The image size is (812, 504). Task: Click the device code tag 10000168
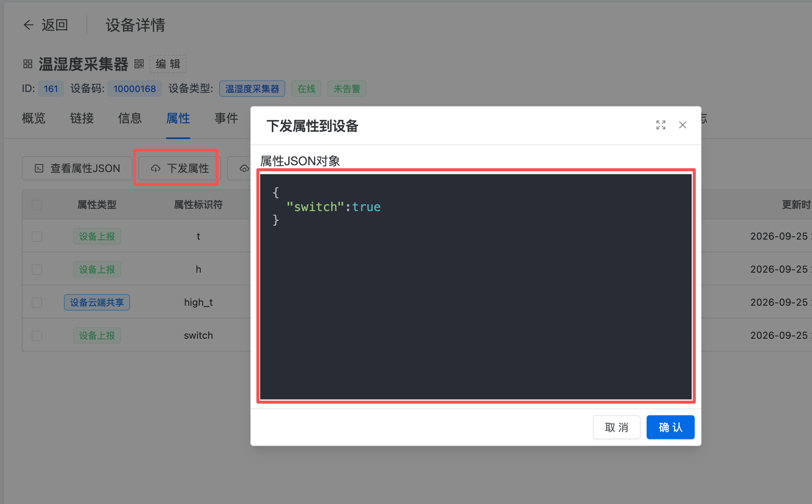point(135,89)
